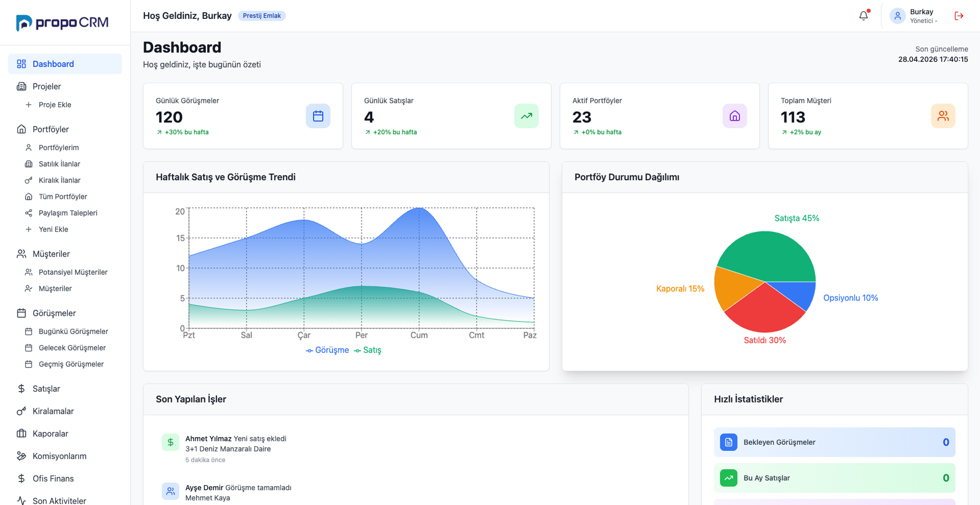This screenshot has width=980, height=505.
Task: Open the Projeler section
Action: (x=65, y=86)
